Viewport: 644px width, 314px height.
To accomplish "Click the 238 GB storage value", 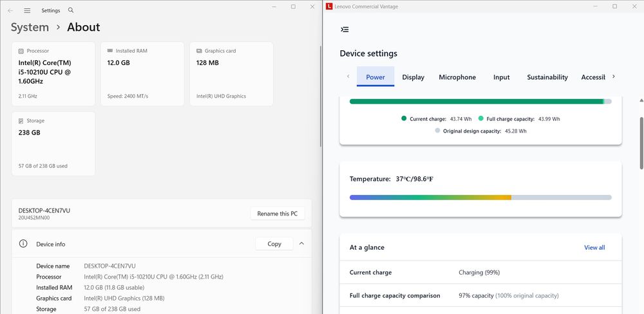I will point(29,133).
